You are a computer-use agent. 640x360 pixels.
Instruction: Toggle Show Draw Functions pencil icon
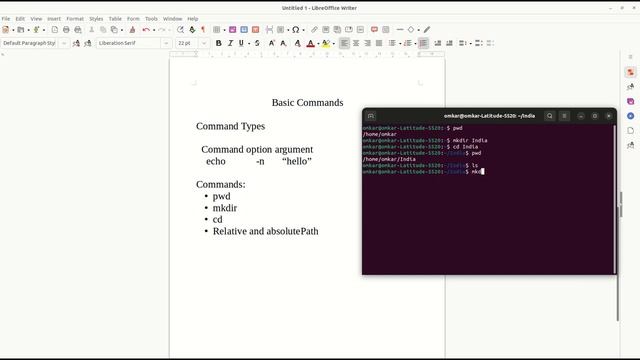pyautogui.click(x=427, y=30)
